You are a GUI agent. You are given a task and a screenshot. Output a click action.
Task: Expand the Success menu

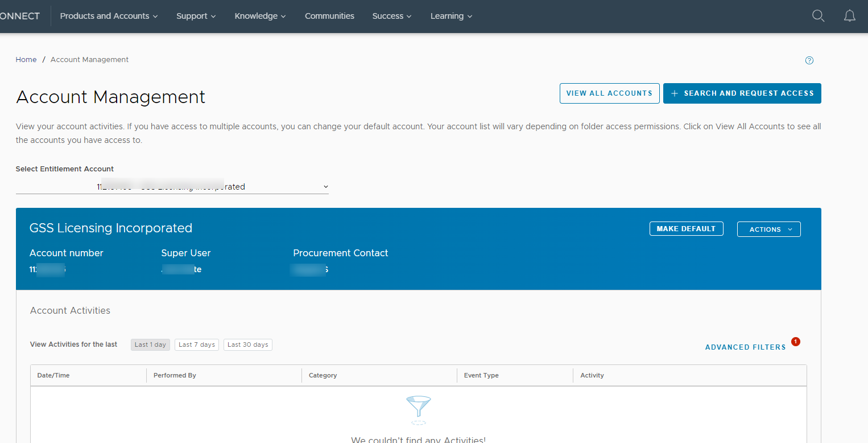[x=392, y=16]
